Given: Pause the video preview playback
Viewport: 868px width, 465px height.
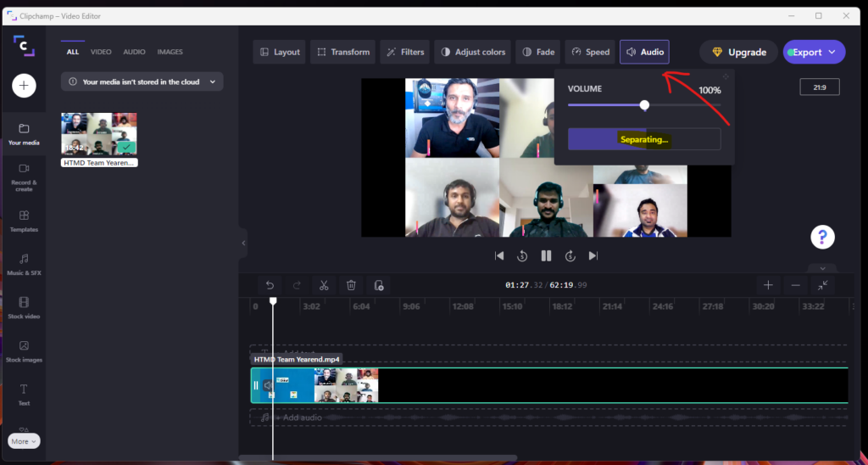Looking at the screenshot, I should coord(547,255).
